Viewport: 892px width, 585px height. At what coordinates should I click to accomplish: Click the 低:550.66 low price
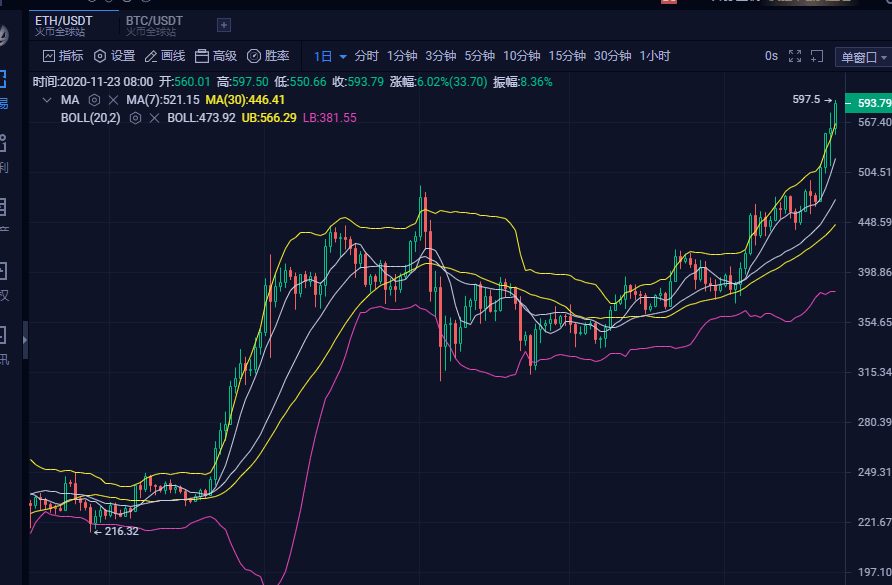pos(300,82)
